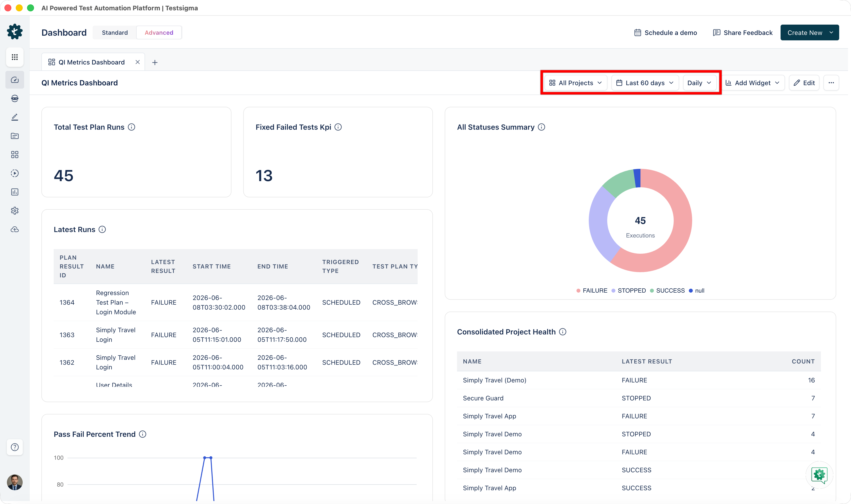Show info for Total Test Plan Runs
The image size is (851, 504).
tap(131, 127)
